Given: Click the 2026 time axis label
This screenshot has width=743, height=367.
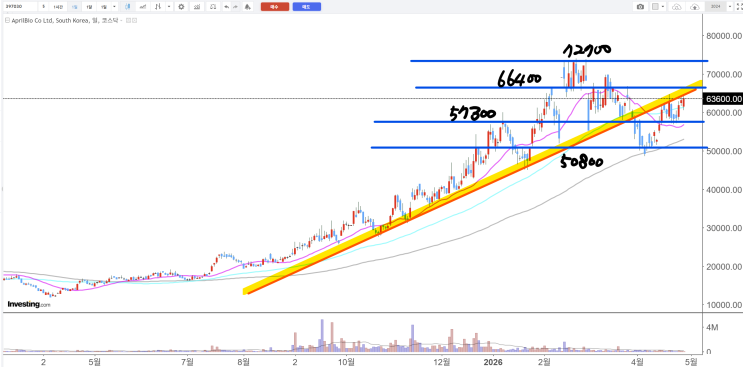Looking at the screenshot, I should pos(493,361).
